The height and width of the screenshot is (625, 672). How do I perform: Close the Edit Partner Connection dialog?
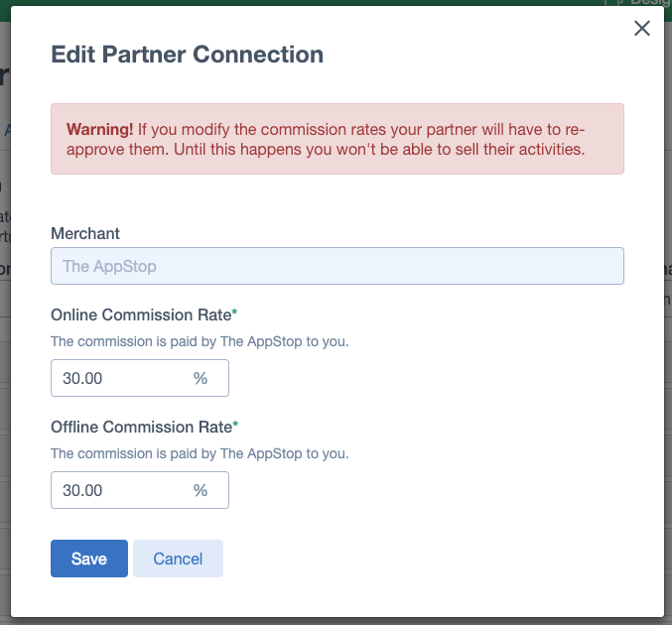[642, 29]
